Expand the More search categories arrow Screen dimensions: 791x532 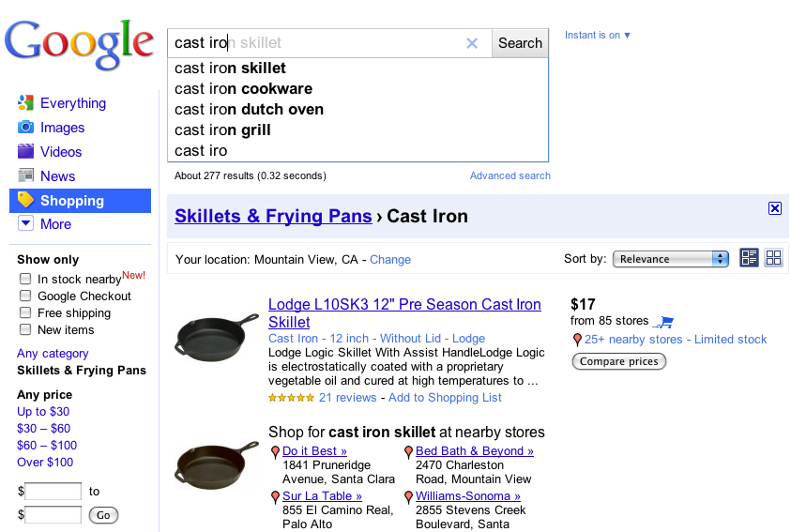(25, 224)
